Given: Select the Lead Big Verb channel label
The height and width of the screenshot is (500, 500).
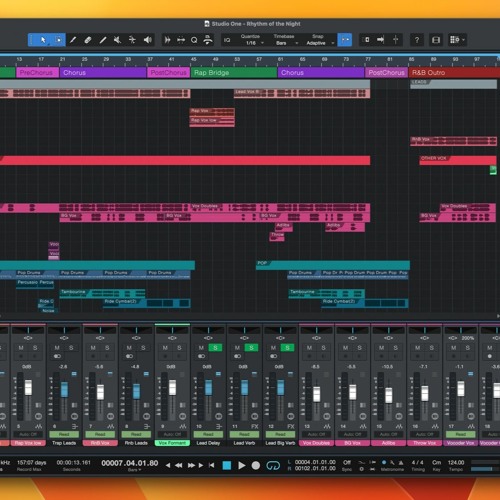Looking at the screenshot, I should click(280, 443).
